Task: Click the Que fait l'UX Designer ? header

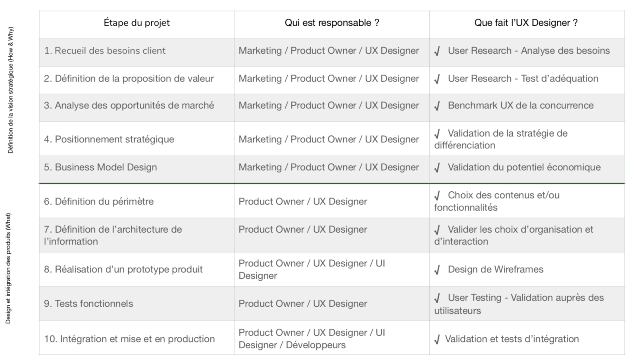Action: tap(526, 23)
